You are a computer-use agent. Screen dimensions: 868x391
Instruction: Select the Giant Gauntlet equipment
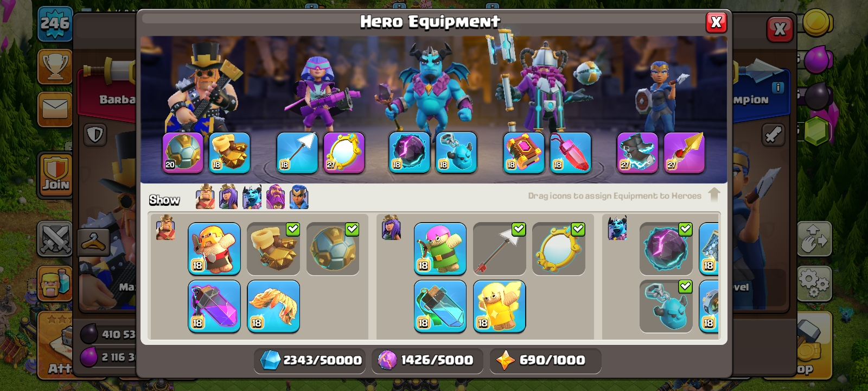[x=273, y=306]
